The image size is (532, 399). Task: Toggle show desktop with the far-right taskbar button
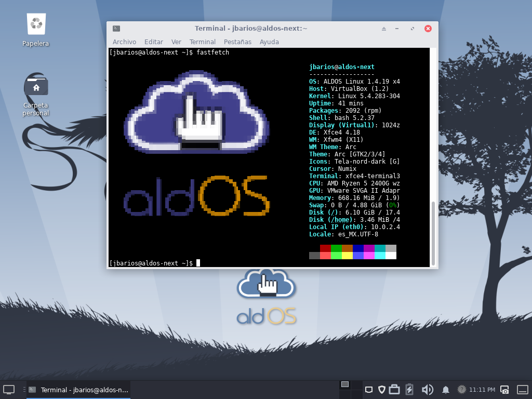coord(522,390)
